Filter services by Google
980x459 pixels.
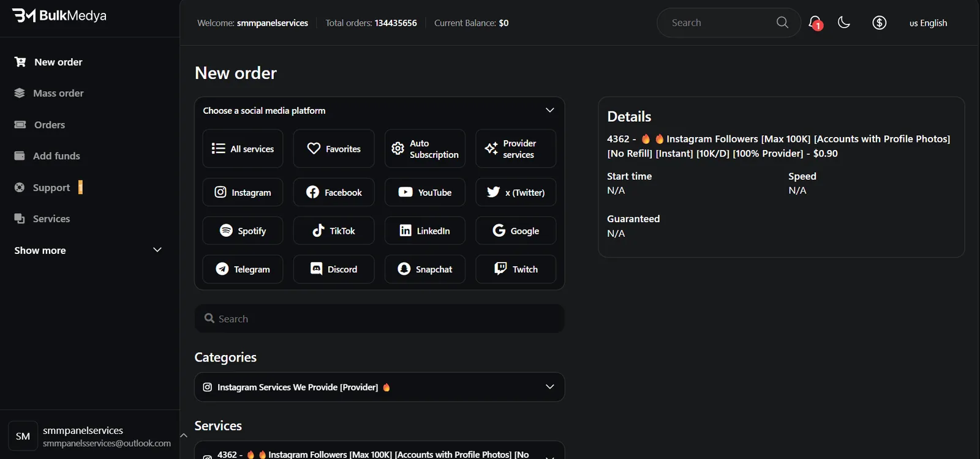click(x=516, y=231)
